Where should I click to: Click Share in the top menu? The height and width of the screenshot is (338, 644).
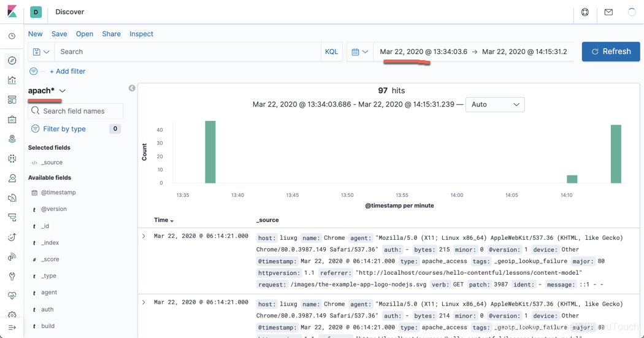pos(111,34)
